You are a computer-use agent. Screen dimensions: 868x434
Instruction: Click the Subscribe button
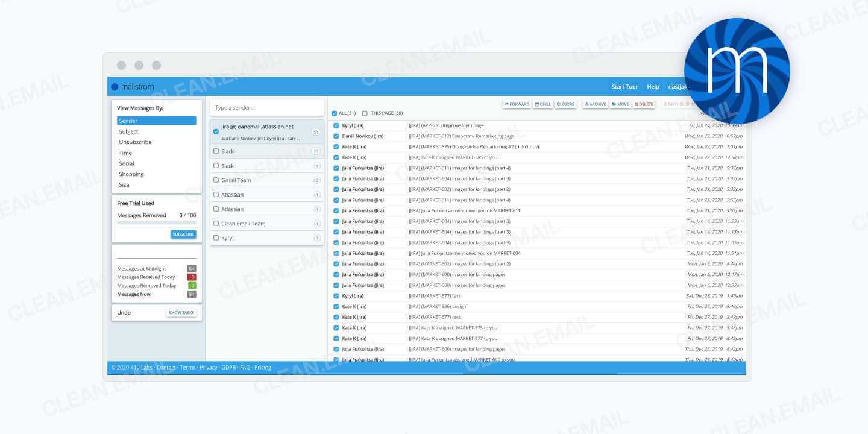point(183,234)
